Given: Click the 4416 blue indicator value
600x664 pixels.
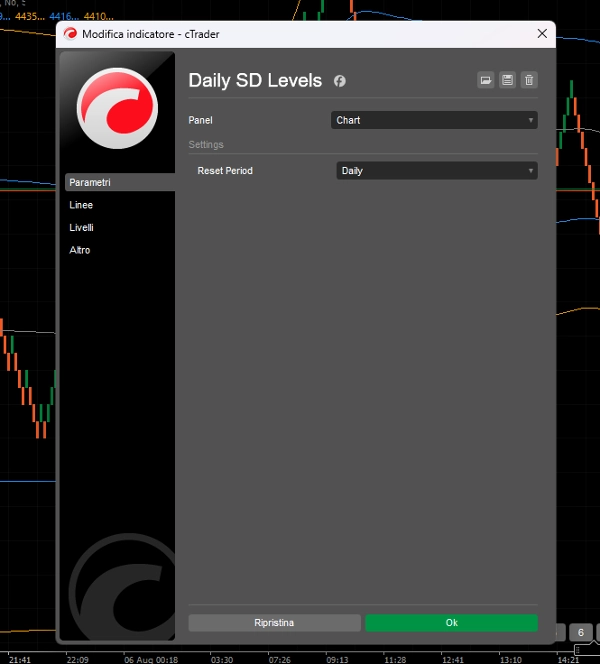Looking at the screenshot, I should pyautogui.click(x=64, y=17).
